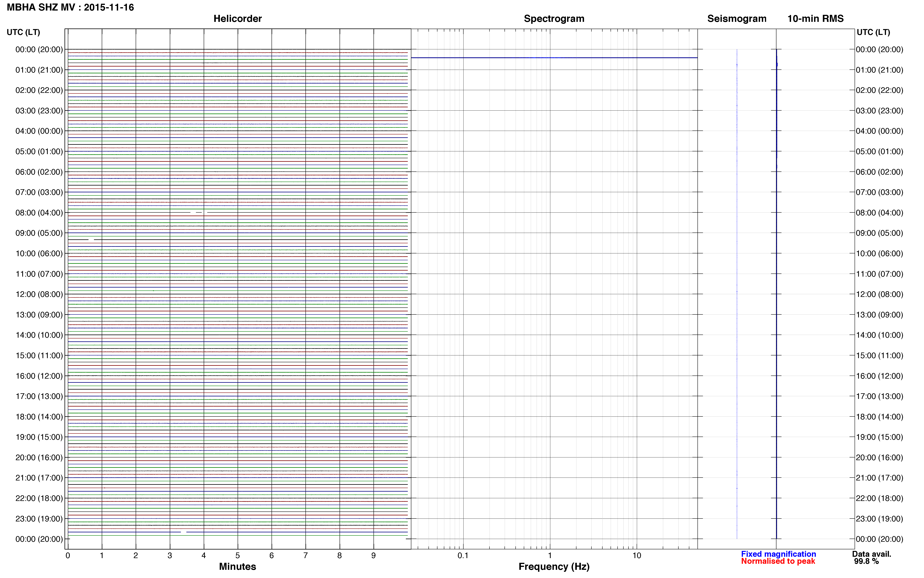Click Minutes axis tick label "0"
This screenshot has height=578, width=924.
[68, 555]
